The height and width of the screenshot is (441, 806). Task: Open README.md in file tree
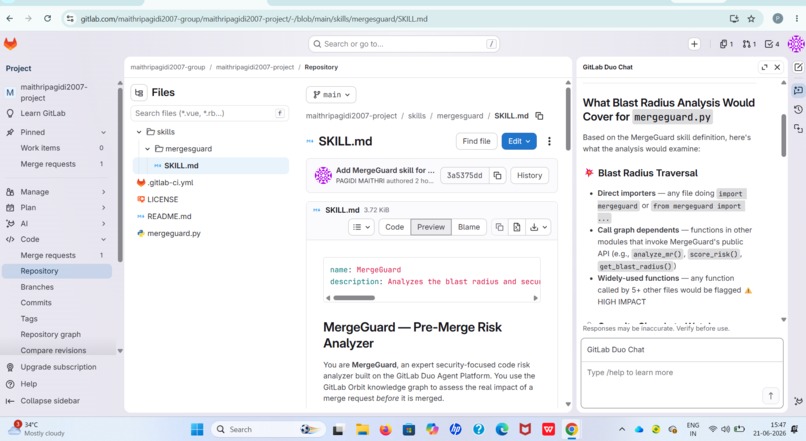(169, 216)
